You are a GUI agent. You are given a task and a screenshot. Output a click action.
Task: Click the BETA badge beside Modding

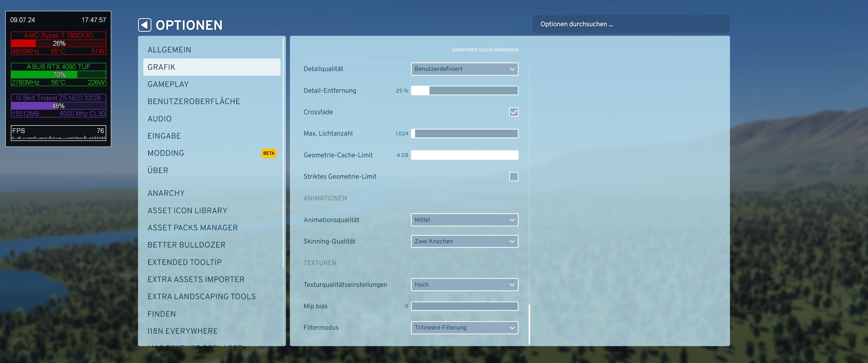[x=268, y=153]
